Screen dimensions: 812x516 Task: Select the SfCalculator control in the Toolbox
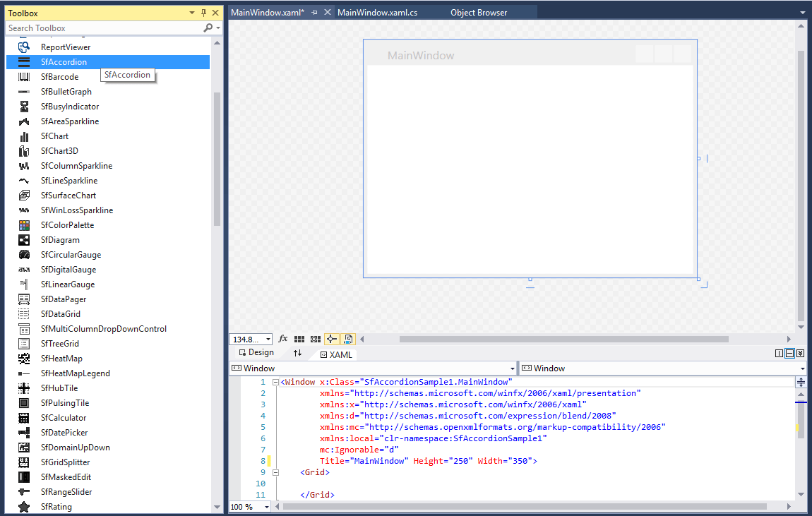coord(60,417)
